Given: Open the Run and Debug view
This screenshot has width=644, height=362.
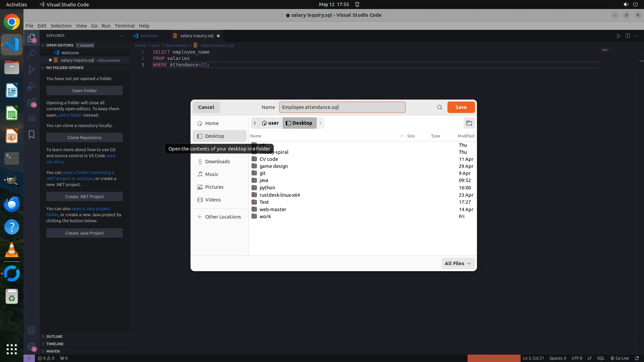Looking at the screenshot, I should point(32,86).
